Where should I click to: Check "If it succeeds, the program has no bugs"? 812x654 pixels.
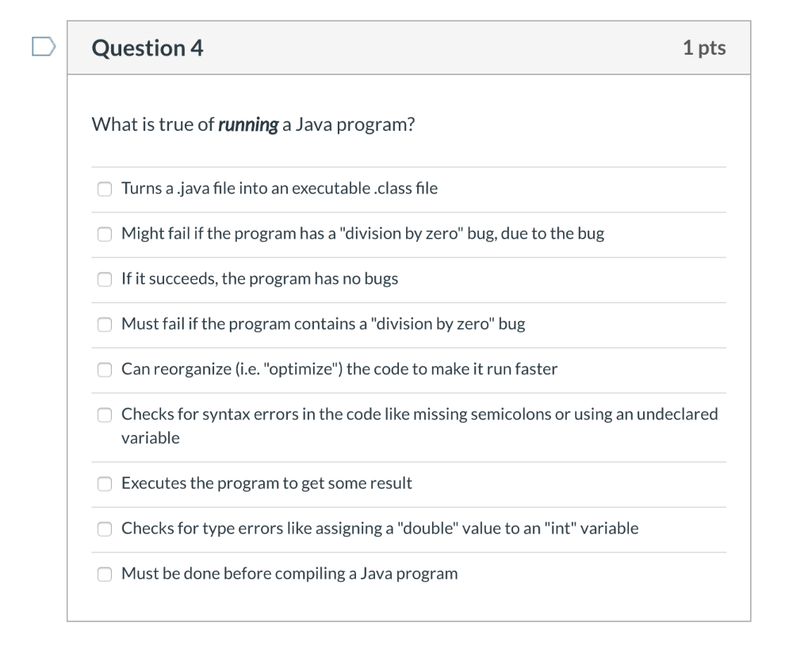[104, 279]
